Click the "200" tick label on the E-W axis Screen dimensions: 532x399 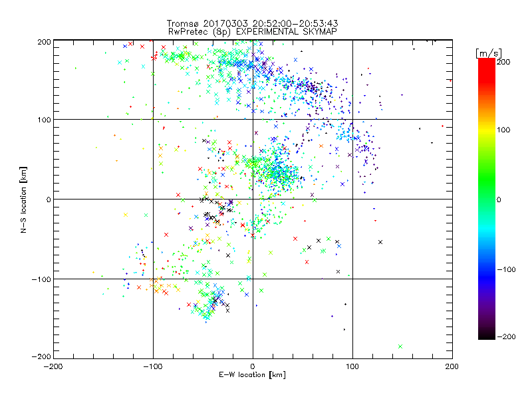pyautogui.click(x=452, y=366)
